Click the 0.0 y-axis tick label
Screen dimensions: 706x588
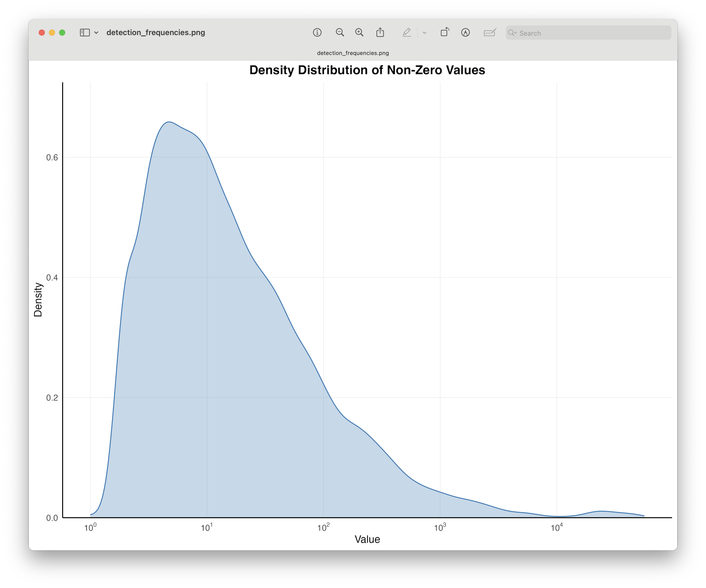pyautogui.click(x=52, y=518)
